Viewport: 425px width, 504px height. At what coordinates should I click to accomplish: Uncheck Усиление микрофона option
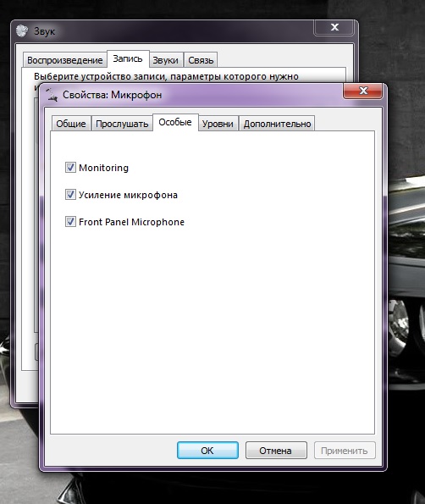coord(70,195)
